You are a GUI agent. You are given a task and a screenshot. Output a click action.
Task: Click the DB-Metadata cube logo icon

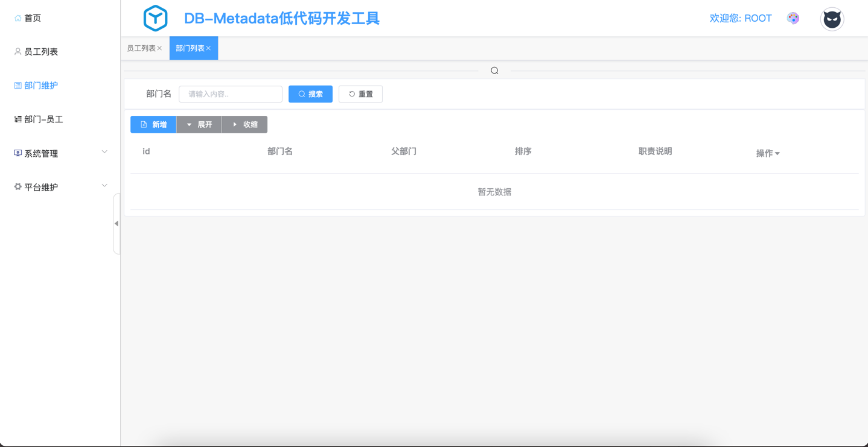click(x=155, y=18)
